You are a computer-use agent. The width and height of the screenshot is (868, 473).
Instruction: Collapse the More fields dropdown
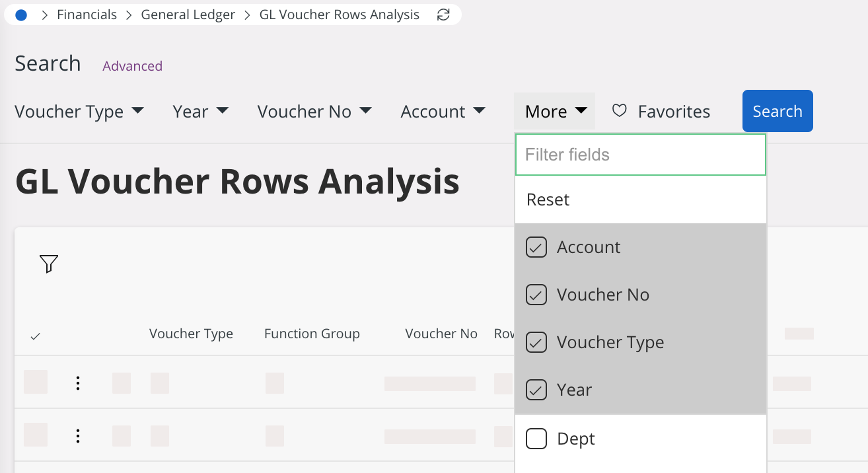tap(555, 112)
